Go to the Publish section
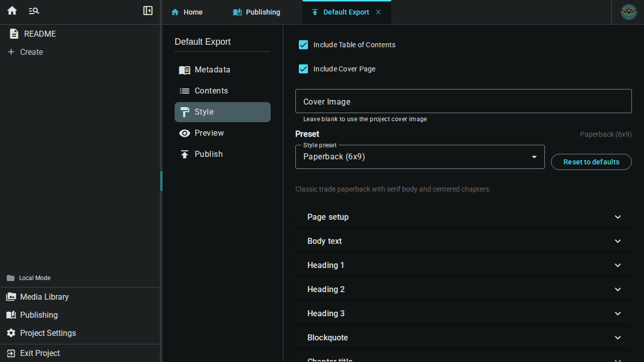 coord(222,154)
